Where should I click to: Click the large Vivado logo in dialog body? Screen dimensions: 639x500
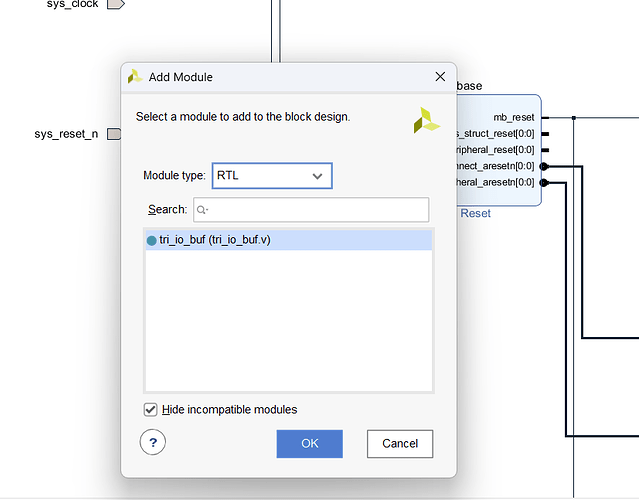pos(426,119)
